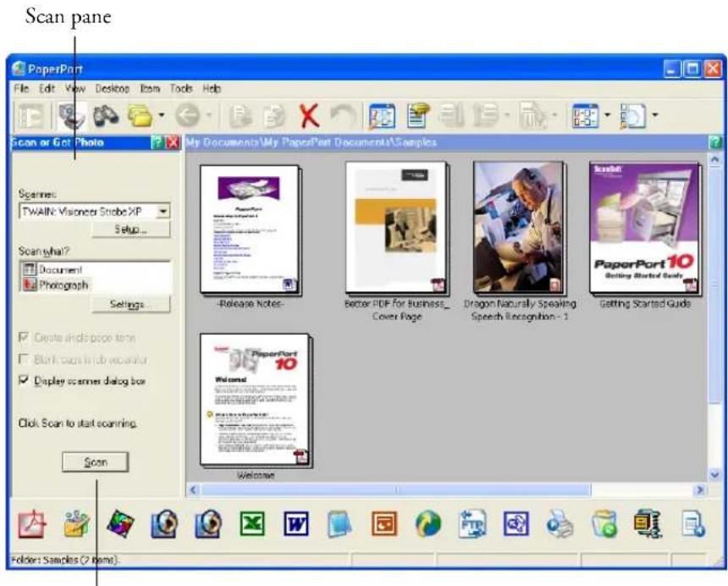
Task: Click horizontal scrollbar left arrow
Action: [x=194, y=489]
